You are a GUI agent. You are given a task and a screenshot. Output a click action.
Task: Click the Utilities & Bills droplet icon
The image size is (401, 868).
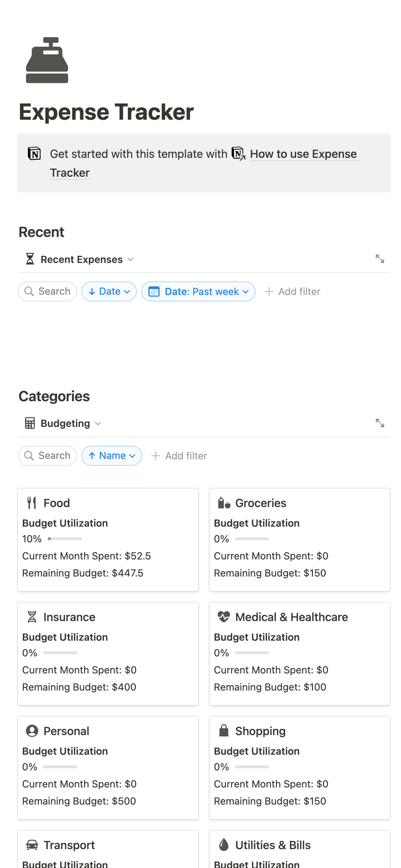click(224, 844)
